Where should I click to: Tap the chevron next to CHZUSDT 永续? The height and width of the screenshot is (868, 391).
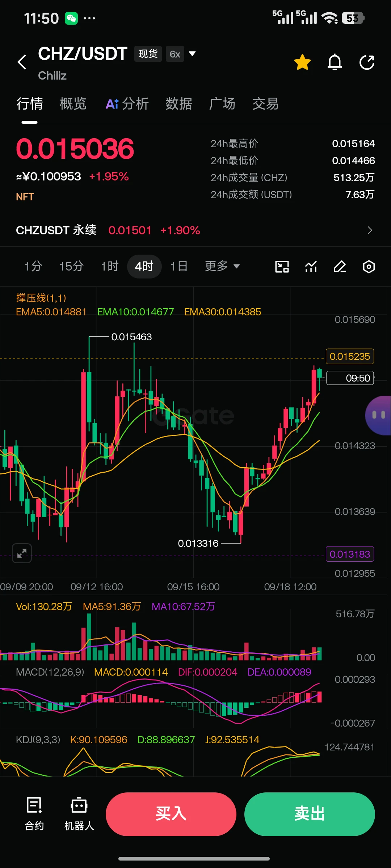click(x=370, y=230)
